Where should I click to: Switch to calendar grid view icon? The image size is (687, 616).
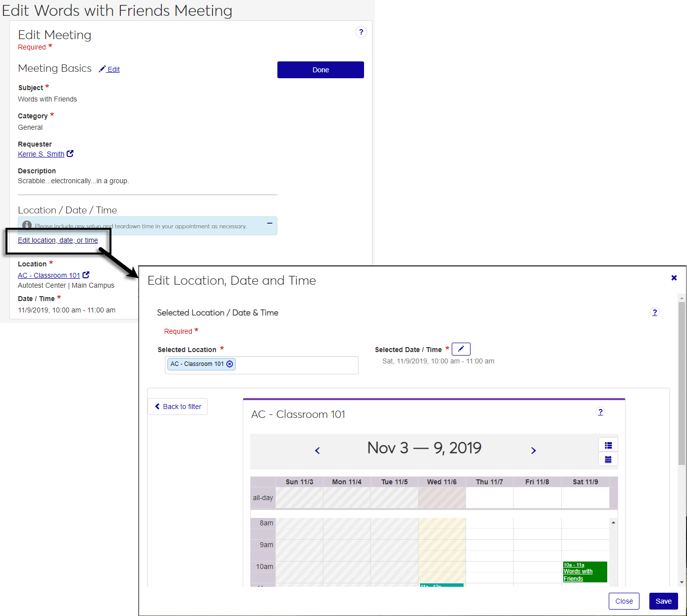(x=608, y=460)
